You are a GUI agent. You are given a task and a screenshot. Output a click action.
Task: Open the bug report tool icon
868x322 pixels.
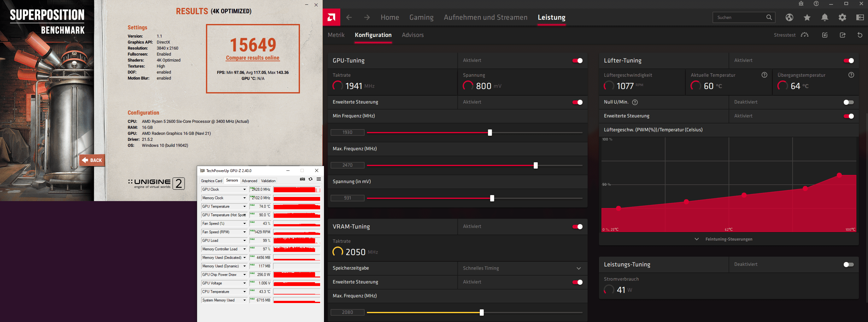click(x=801, y=4)
